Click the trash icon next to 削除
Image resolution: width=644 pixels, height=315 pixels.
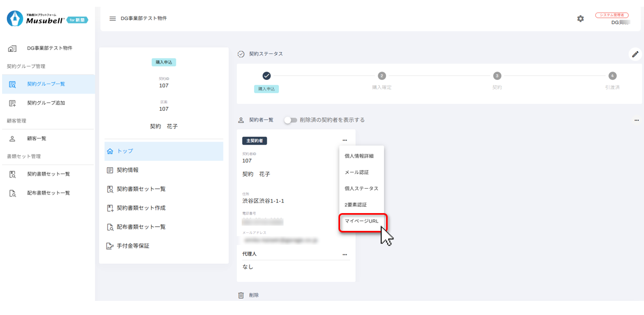241,295
